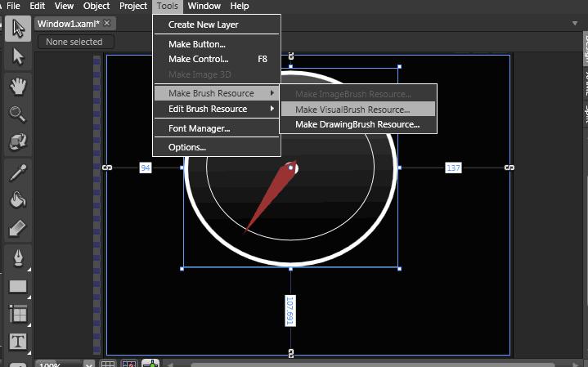This screenshot has width=588, height=367.
Task: Choose Create New Layer
Action: 217,25
